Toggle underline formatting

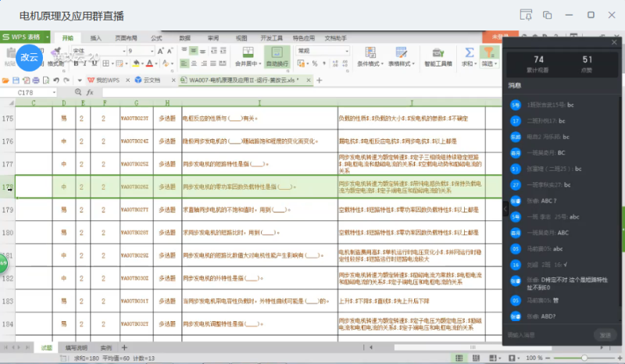point(95,63)
